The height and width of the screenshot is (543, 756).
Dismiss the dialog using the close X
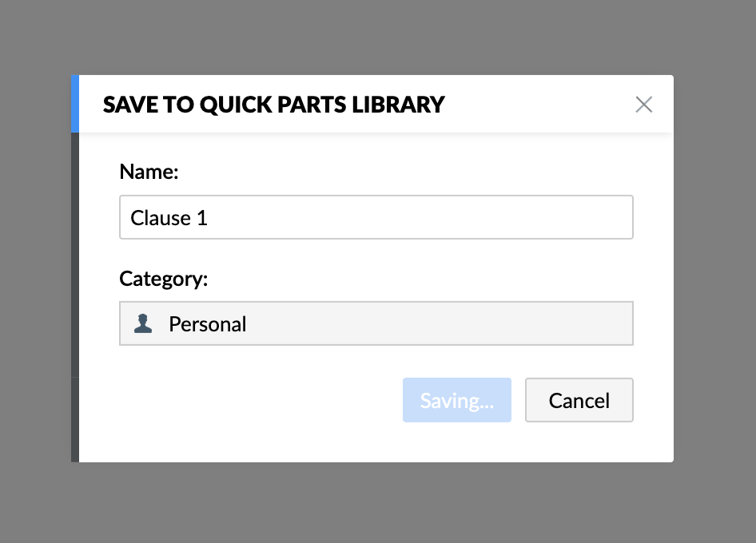[643, 105]
